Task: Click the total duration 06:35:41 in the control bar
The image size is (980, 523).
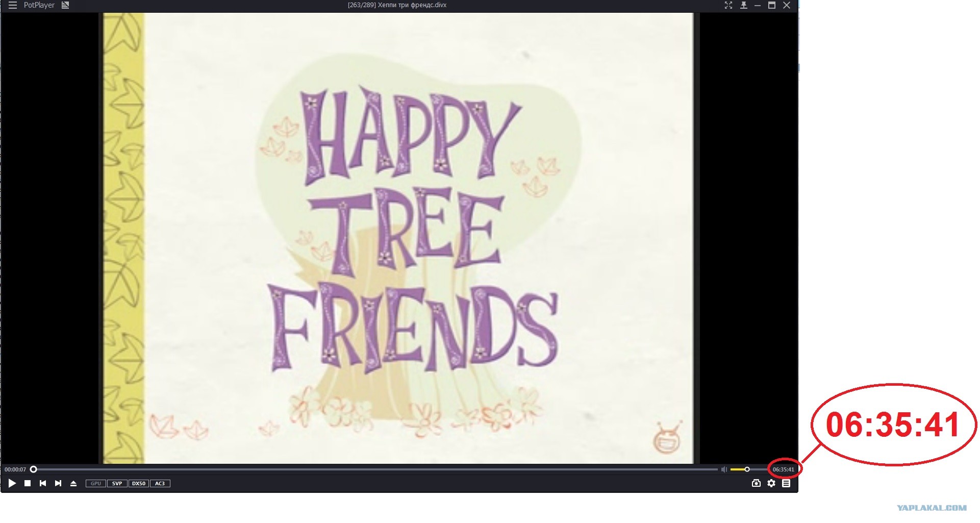Action: 783,469
